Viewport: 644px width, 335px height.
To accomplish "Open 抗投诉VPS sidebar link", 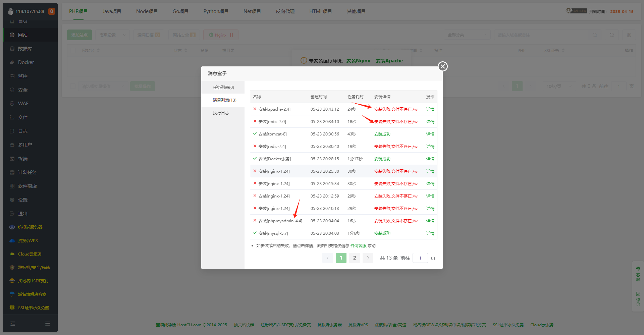I will (x=30, y=241).
